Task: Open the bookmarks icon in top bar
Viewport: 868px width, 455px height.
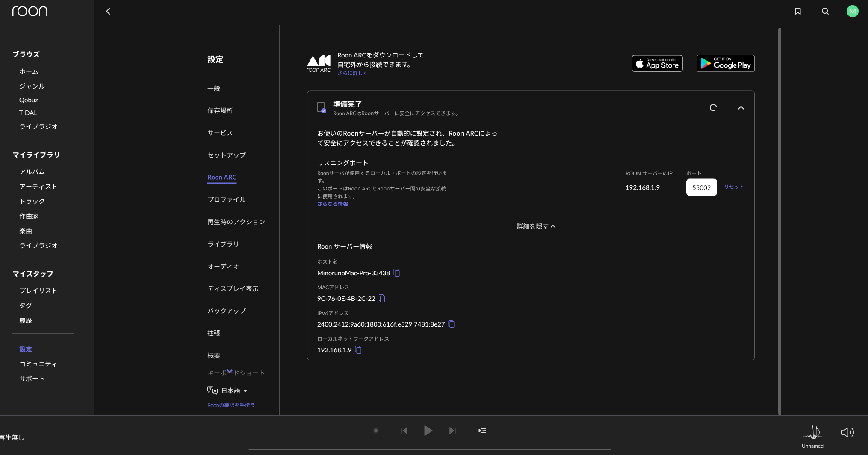Action: tap(797, 12)
